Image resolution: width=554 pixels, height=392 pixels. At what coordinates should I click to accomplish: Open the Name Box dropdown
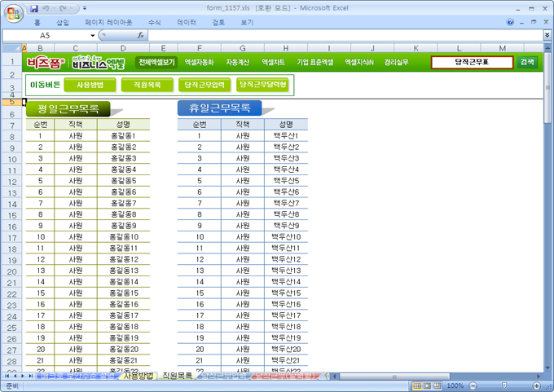tap(92, 36)
